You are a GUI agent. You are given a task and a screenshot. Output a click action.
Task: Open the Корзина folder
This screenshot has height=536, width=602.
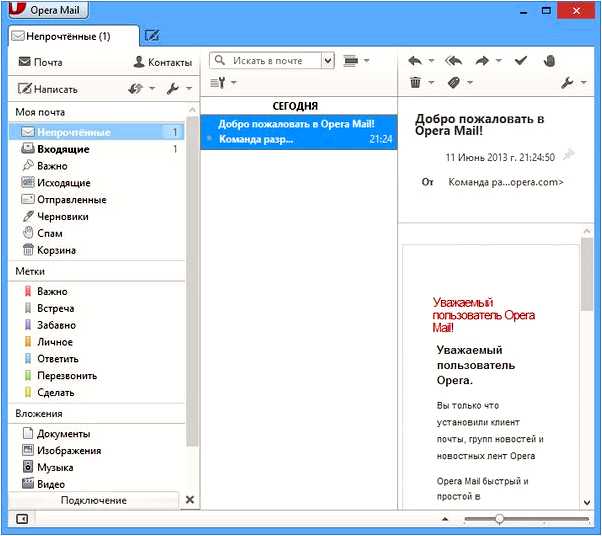click(x=49, y=250)
